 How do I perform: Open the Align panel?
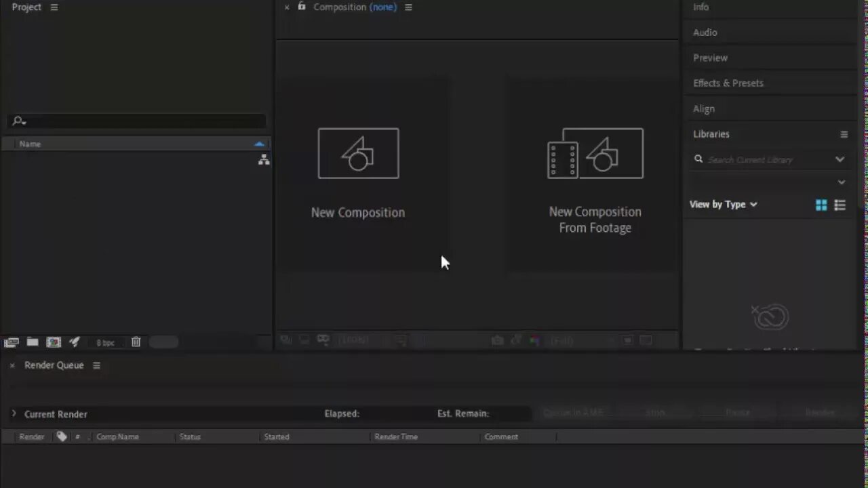pos(704,108)
